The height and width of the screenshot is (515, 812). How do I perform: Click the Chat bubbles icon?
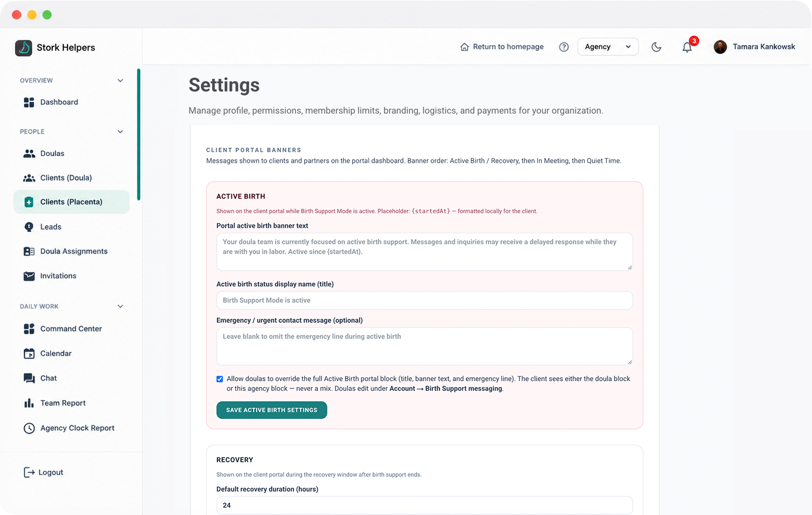(29, 378)
